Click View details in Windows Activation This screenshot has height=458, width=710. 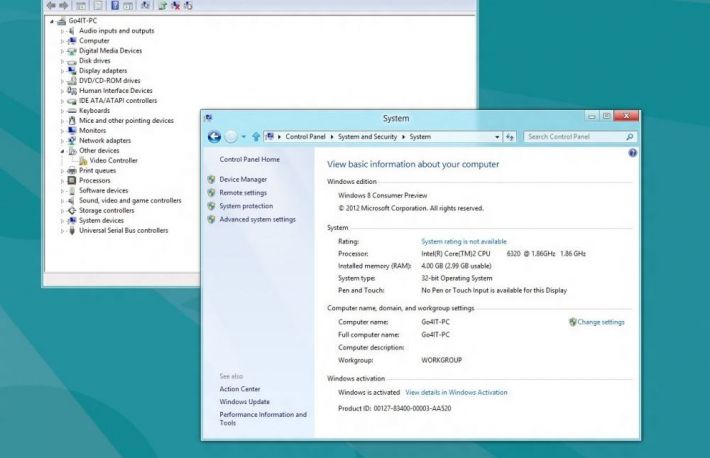(456, 392)
